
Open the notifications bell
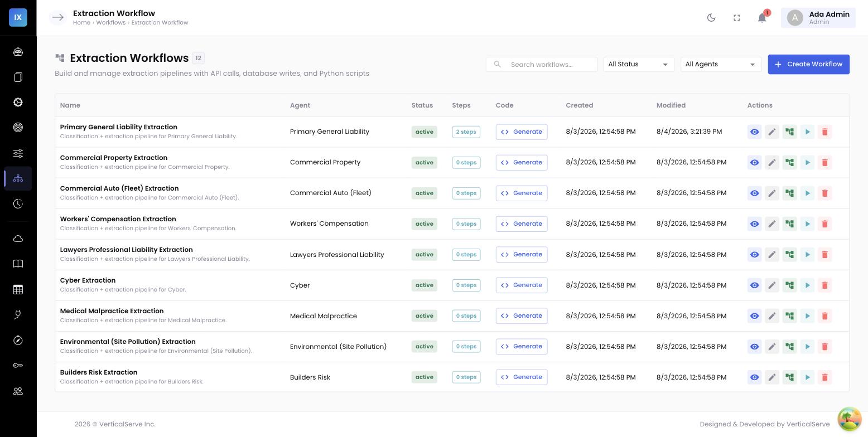762,18
